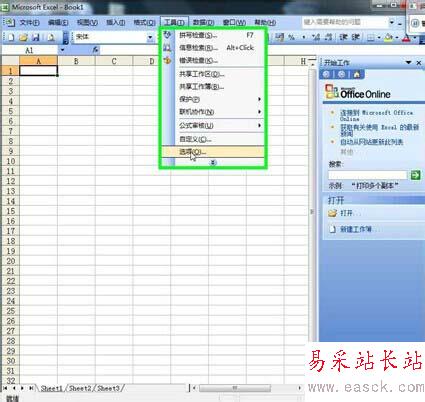Click the task pane Home icon
This screenshot has width=425, height=402.
point(356,74)
